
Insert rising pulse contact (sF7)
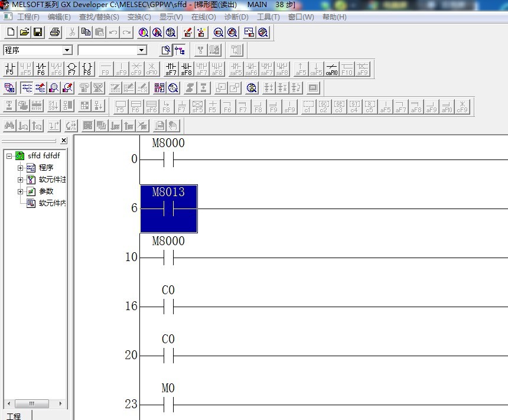[171, 69]
